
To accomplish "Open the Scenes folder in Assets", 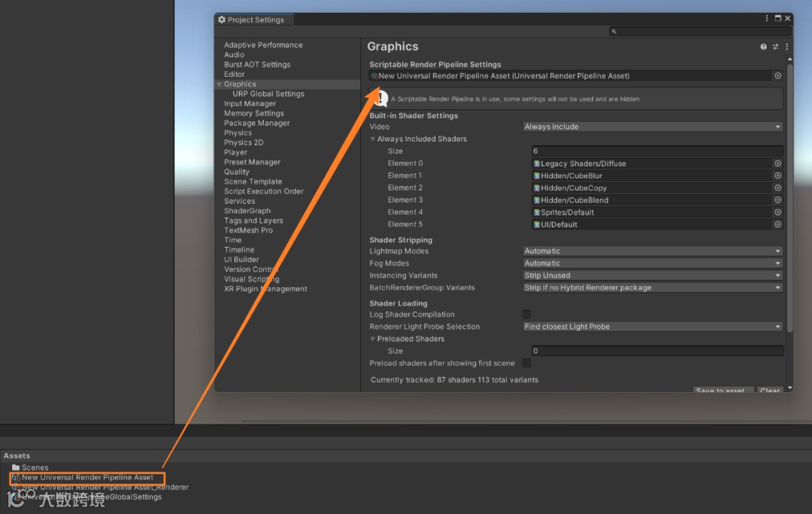I will (x=35, y=467).
